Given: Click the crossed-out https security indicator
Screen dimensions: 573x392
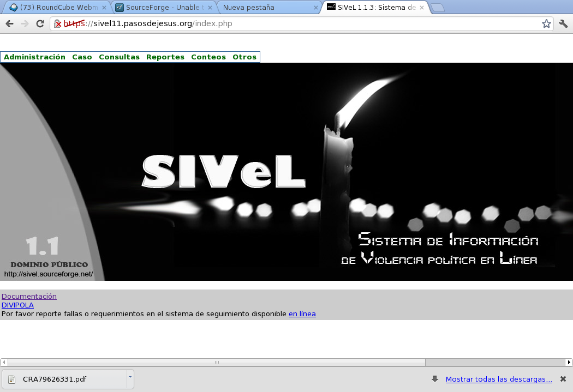Looking at the screenshot, I should (58, 23).
